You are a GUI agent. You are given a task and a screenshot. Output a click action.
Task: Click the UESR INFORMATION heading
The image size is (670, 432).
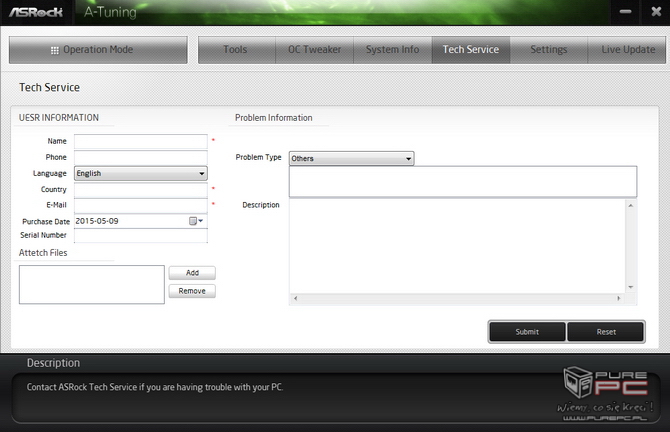click(59, 118)
